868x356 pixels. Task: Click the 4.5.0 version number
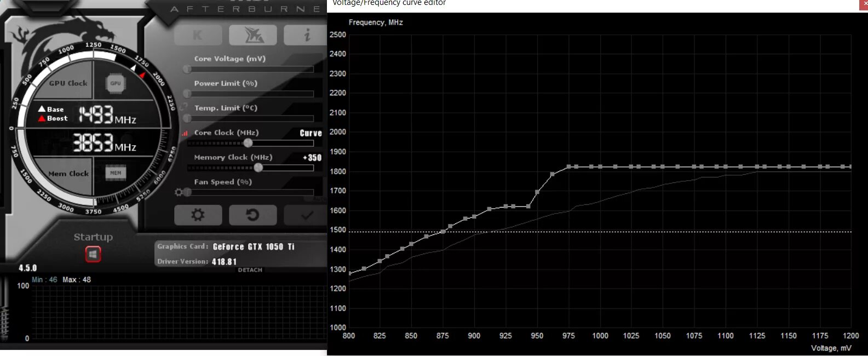[x=27, y=268]
